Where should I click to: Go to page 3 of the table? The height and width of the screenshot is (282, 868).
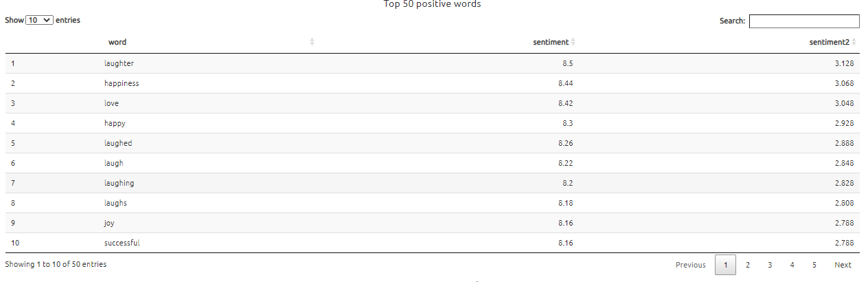[x=770, y=265]
